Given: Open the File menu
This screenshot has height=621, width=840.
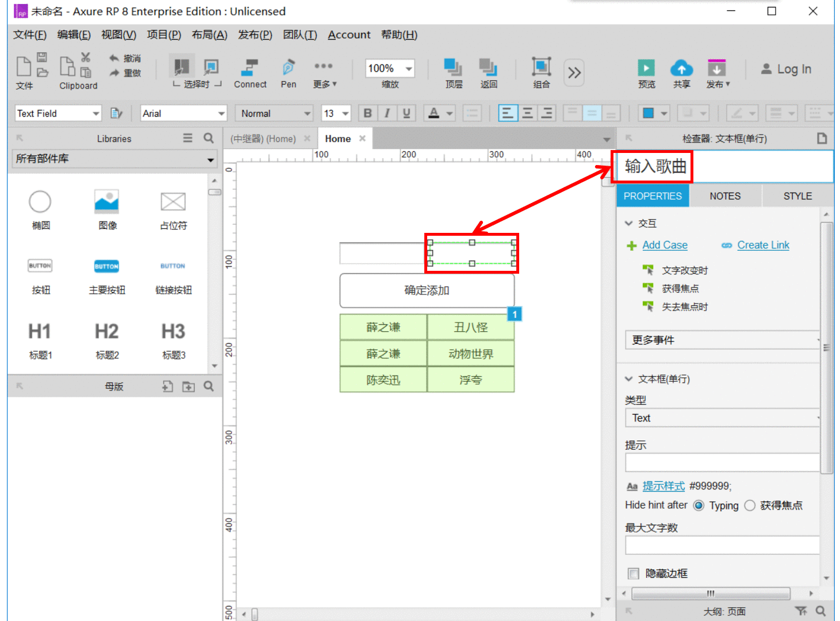Looking at the screenshot, I should [30, 34].
